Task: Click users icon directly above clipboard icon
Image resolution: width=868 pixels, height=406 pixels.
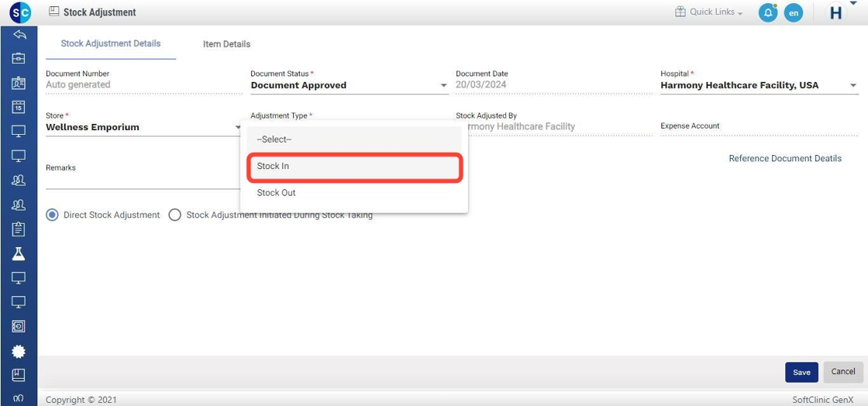Action: click(x=19, y=205)
